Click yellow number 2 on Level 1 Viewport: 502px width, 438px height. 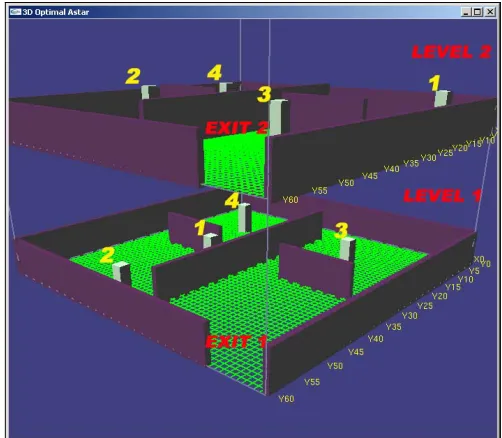pyautogui.click(x=107, y=255)
